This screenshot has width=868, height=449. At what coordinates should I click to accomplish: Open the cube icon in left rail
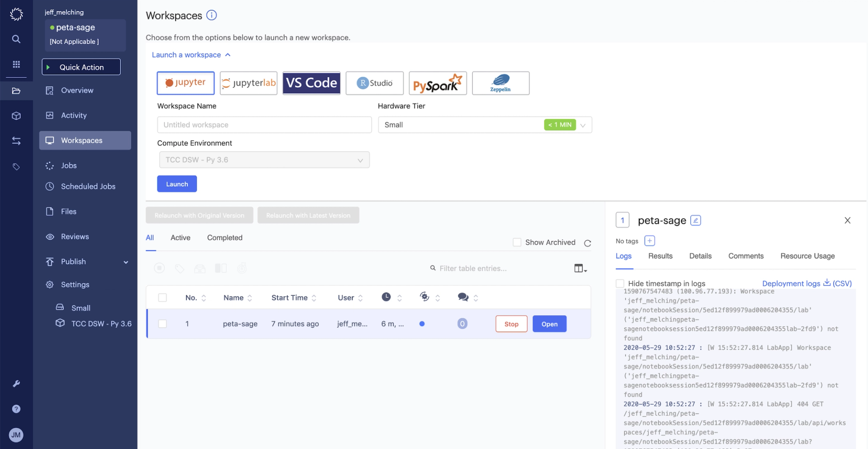tap(16, 116)
